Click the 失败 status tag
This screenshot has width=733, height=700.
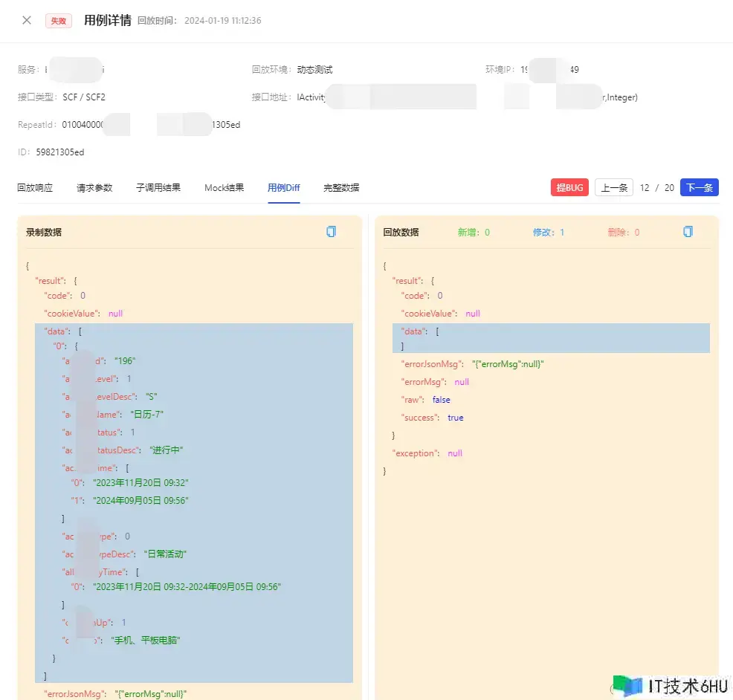[x=59, y=21]
